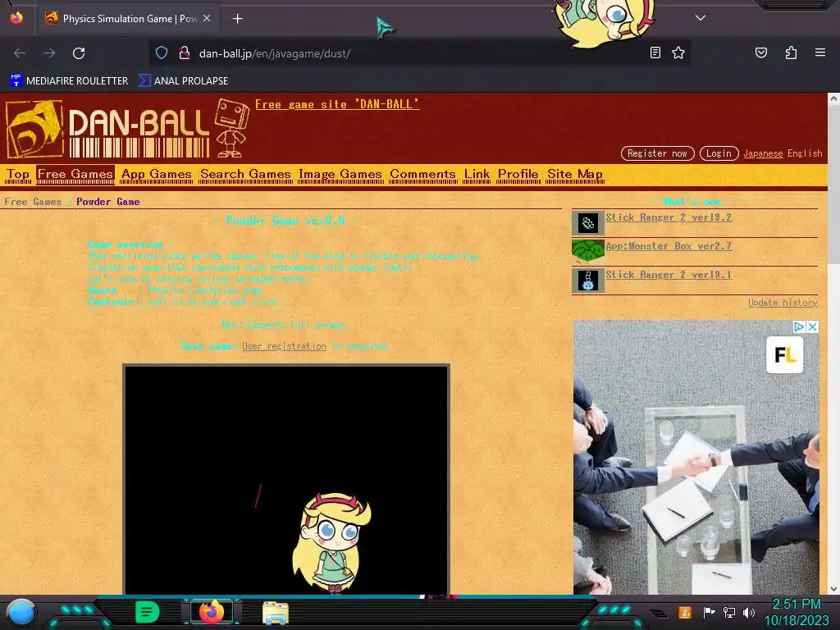Click the browser back arrow

click(x=20, y=53)
